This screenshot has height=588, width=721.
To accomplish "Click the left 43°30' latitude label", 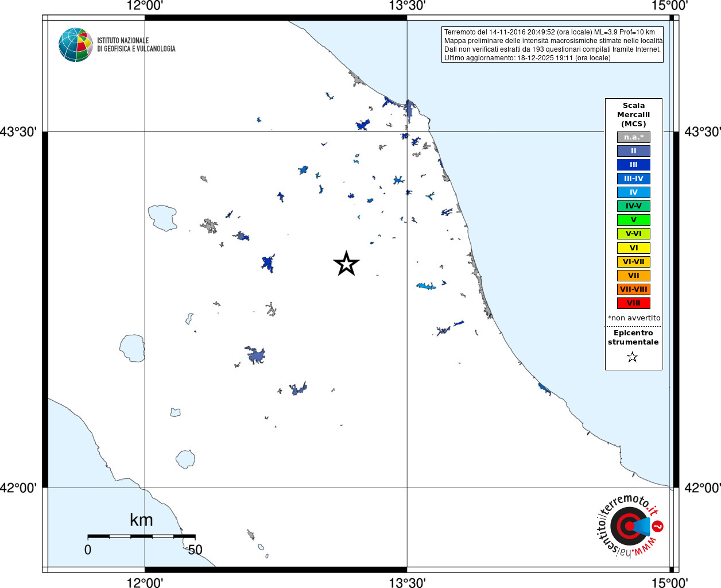I will (18, 131).
